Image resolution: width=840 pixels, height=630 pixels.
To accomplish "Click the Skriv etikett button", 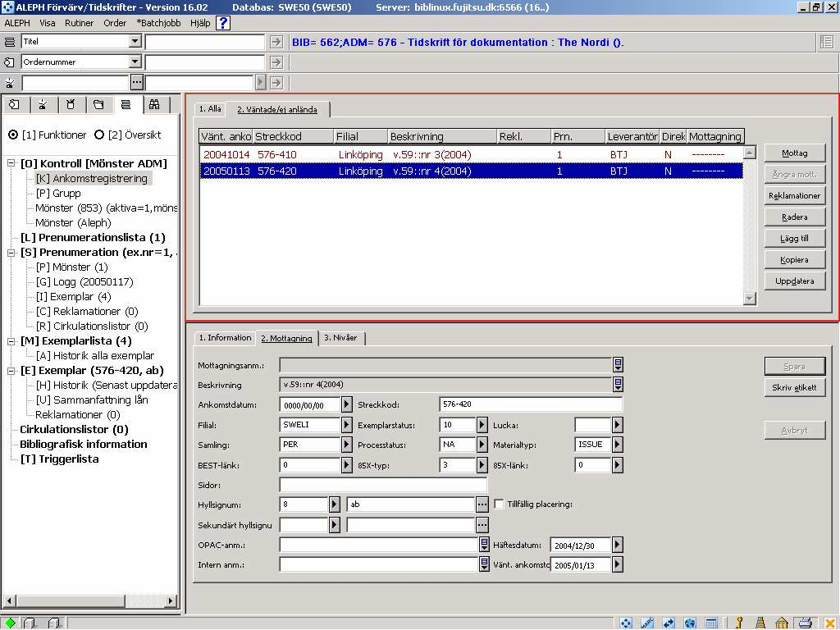I will pyautogui.click(x=794, y=387).
